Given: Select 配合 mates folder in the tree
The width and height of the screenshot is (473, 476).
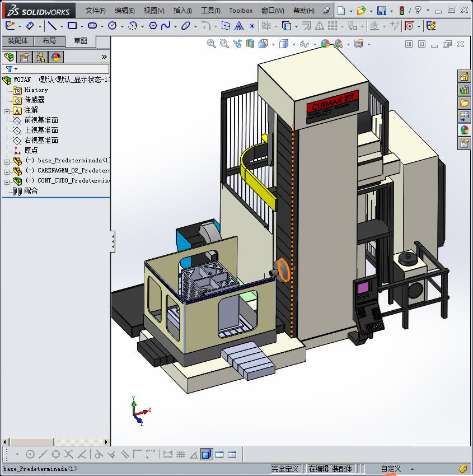Looking at the screenshot, I should pos(31,190).
